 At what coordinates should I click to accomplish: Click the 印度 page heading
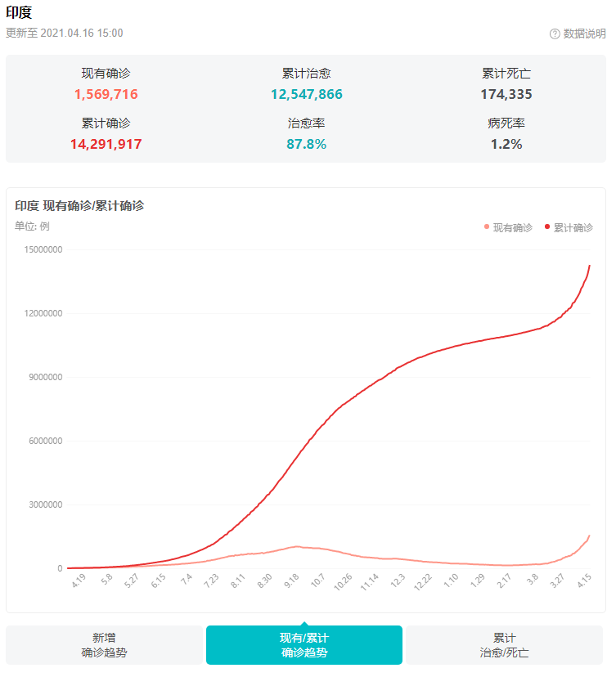[18, 13]
